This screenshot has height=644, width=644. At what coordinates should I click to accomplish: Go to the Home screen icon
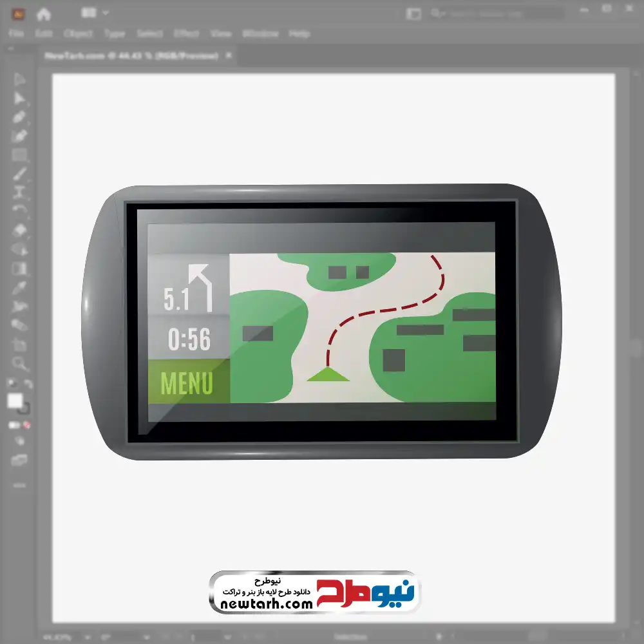point(44,14)
